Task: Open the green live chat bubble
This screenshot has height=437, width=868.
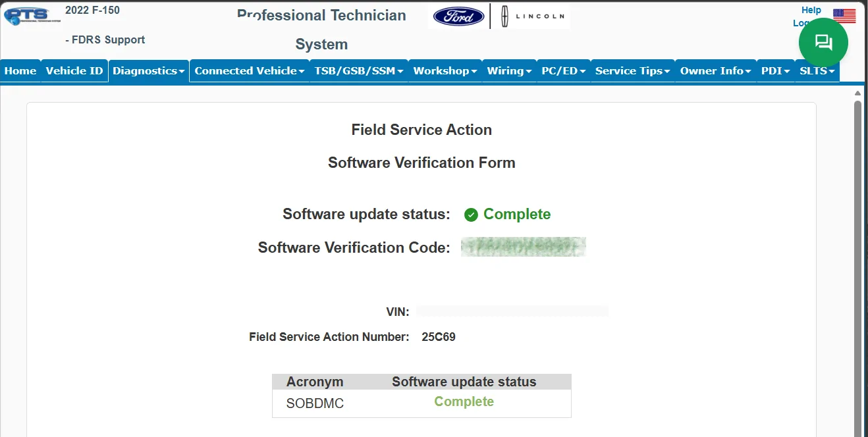Action: coord(823,41)
